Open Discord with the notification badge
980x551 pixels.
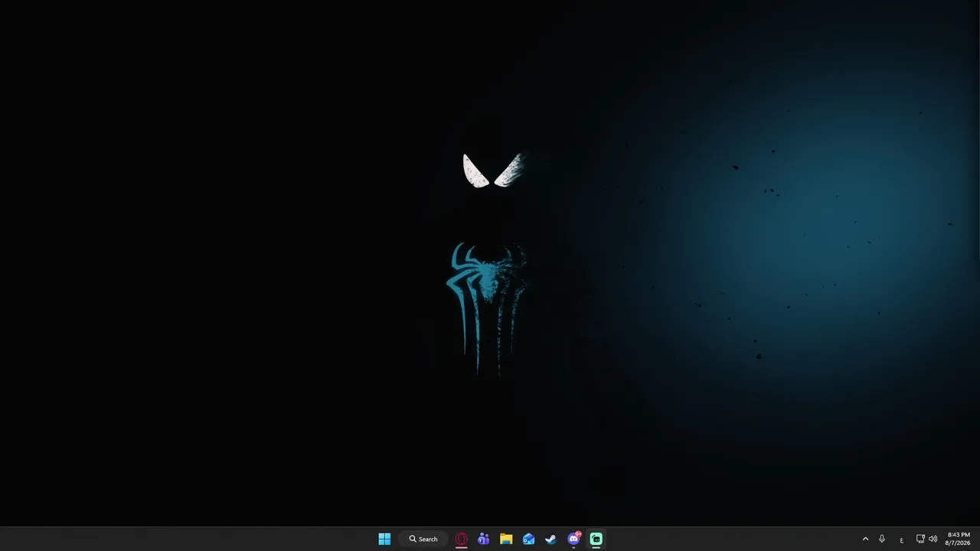pyautogui.click(x=573, y=539)
